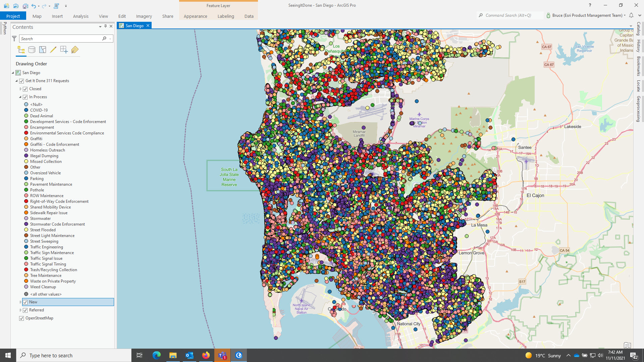The height and width of the screenshot is (362, 644).
Task: Open the notebook scroll icon in quick access toolbar
Action: point(56,6)
